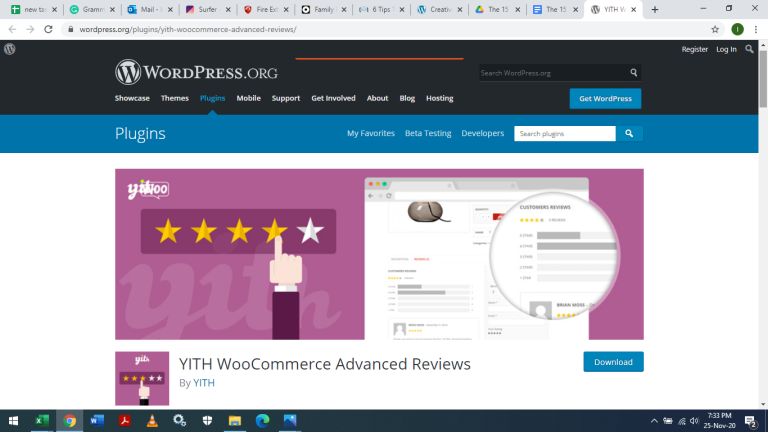The height and width of the screenshot is (432, 768).
Task: Go back with browser back arrow
Action: point(12,29)
